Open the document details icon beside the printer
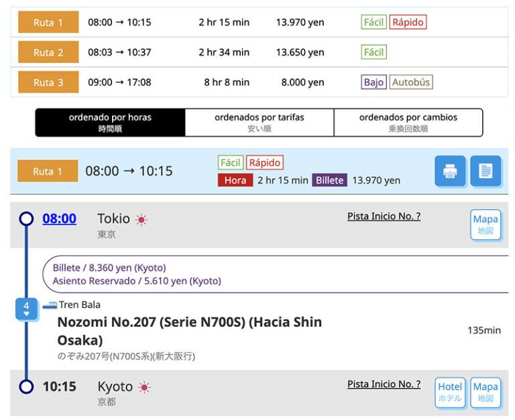 coord(485,171)
